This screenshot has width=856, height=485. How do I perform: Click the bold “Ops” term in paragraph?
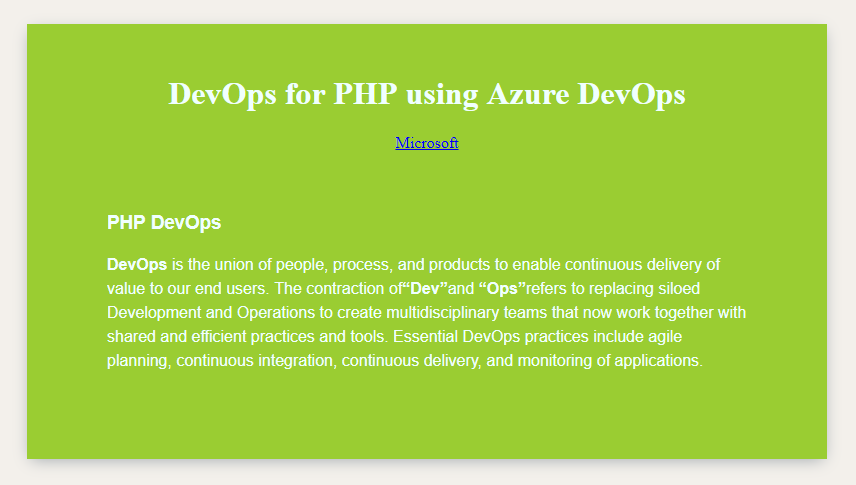[x=502, y=288]
